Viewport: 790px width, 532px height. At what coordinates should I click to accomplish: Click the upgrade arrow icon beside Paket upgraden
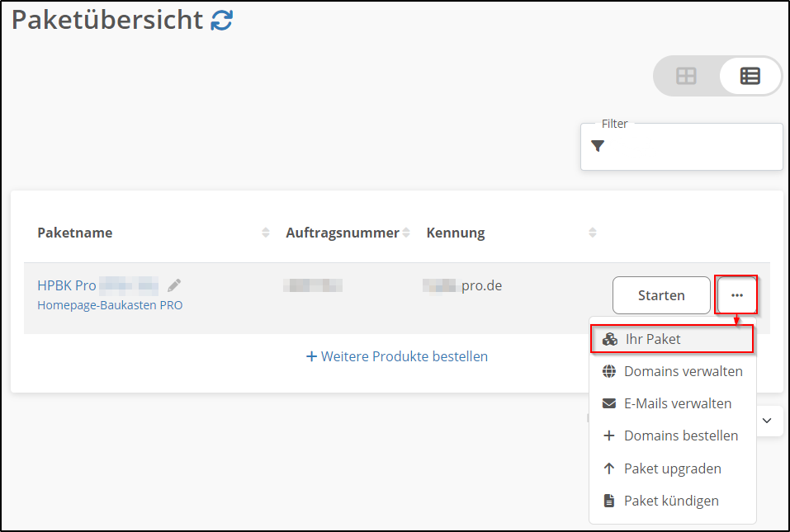pyautogui.click(x=609, y=468)
